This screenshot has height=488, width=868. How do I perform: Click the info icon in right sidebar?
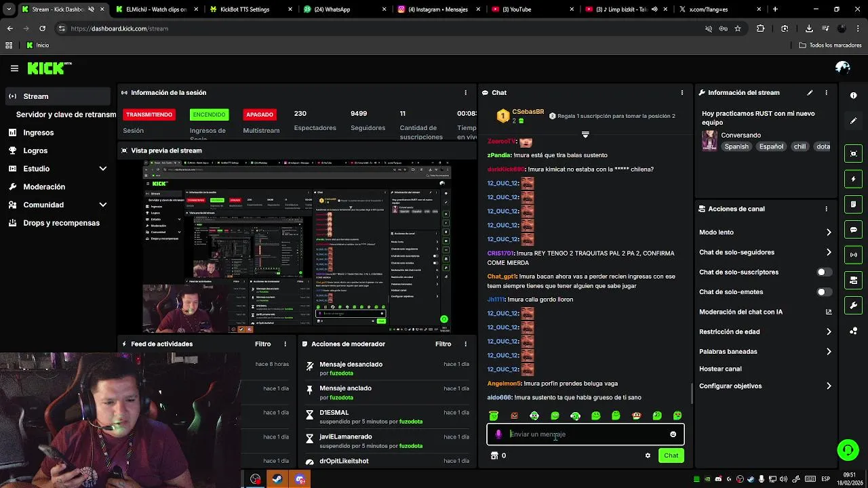click(854, 96)
